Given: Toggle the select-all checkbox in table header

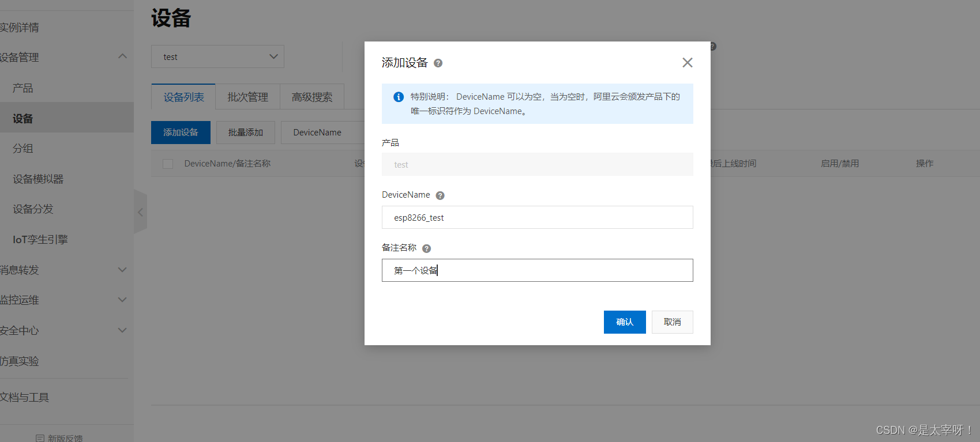Looking at the screenshot, I should [x=168, y=164].
